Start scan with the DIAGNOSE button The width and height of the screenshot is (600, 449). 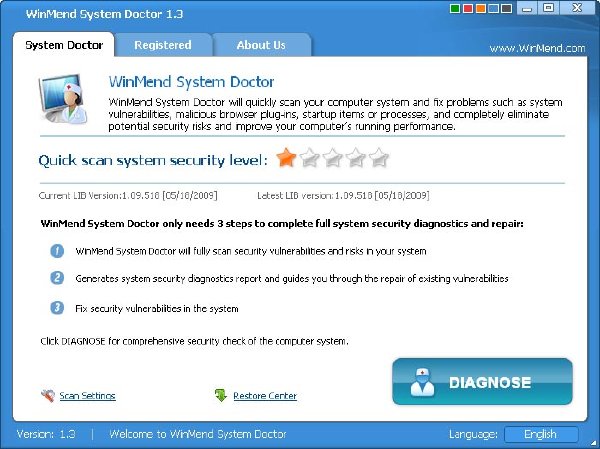[482, 382]
